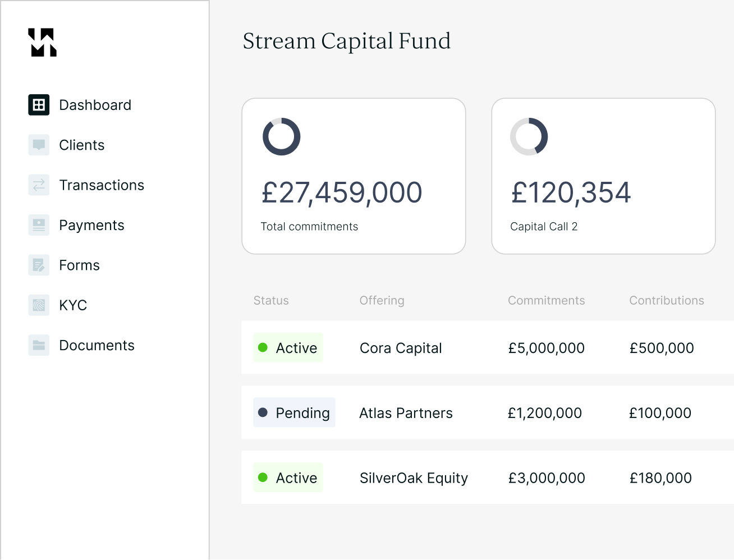Select the Payments card icon
The image size is (734, 560).
[x=38, y=224]
